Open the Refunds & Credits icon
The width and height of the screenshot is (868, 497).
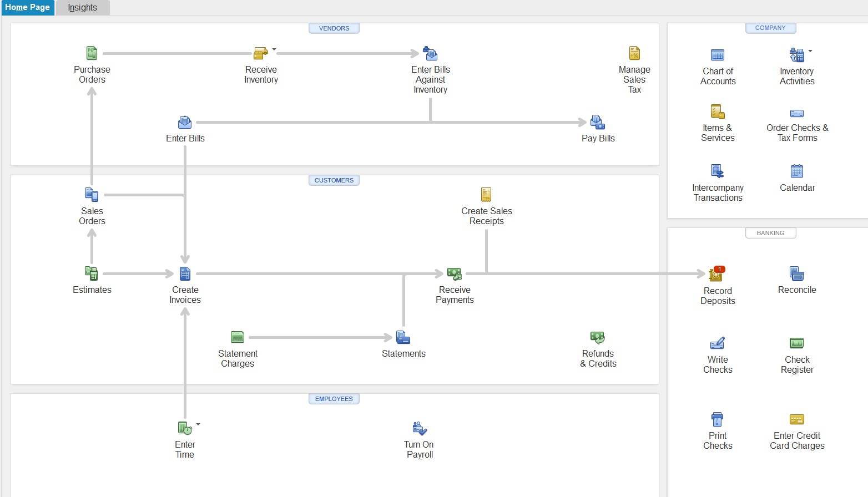[598, 337]
